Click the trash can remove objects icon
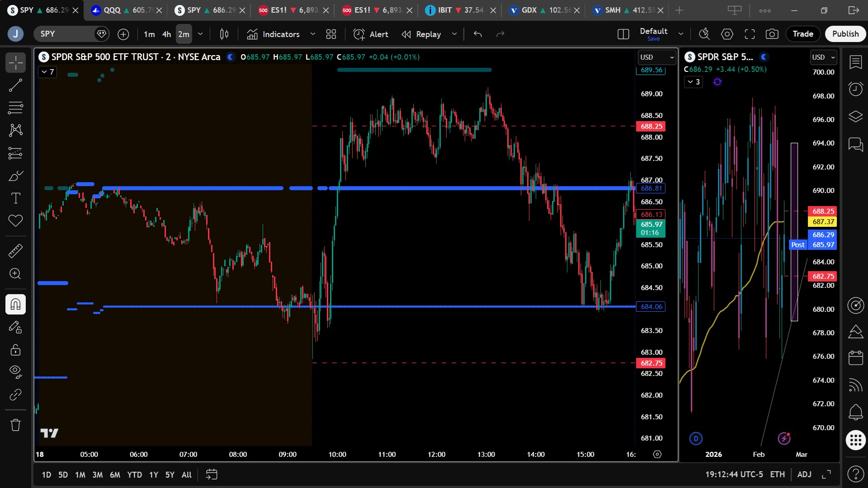This screenshot has height=488, width=868. [15, 425]
